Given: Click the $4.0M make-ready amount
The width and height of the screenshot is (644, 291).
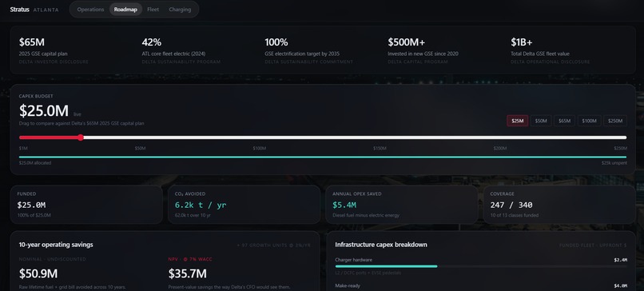Looking at the screenshot, I should point(621,285).
